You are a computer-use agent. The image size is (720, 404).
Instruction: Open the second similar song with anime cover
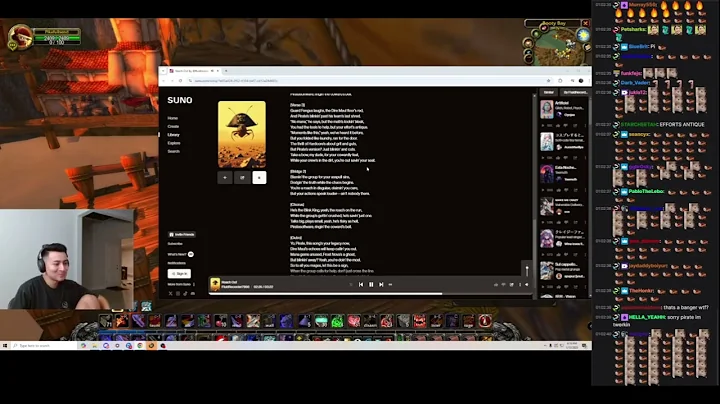point(546,141)
